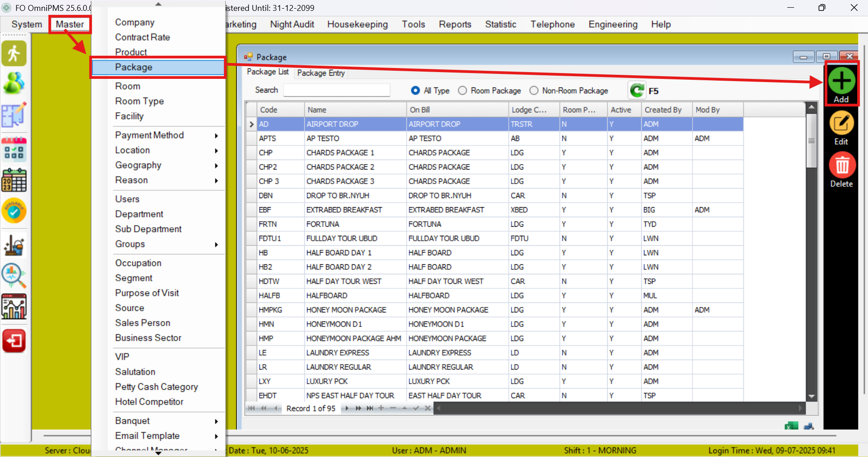Select the Non-Room Package radio button
The image size is (868, 457).
pyautogui.click(x=534, y=91)
